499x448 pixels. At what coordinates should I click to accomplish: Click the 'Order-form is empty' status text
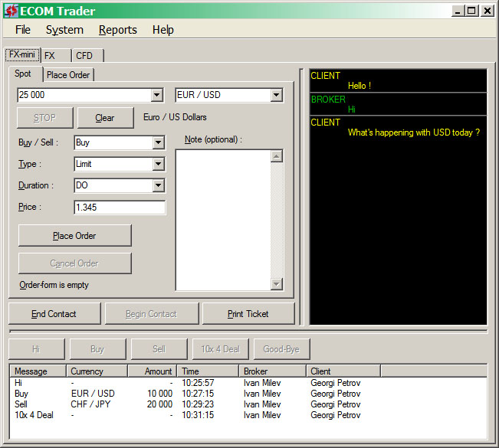[x=54, y=285]
